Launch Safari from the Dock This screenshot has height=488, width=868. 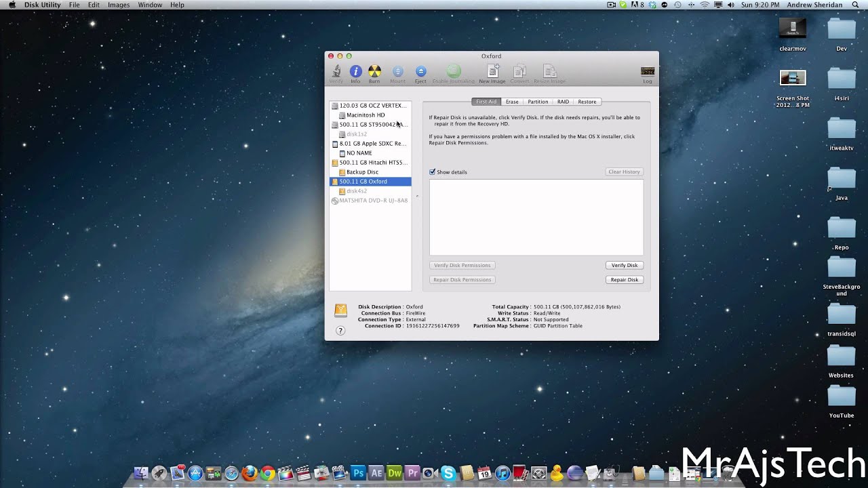(231, 473)
